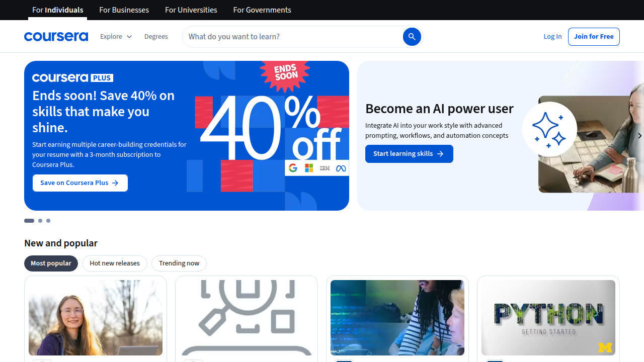Open the course card with woman in glasses
644x362 pixels.
[x=96, y=319]
